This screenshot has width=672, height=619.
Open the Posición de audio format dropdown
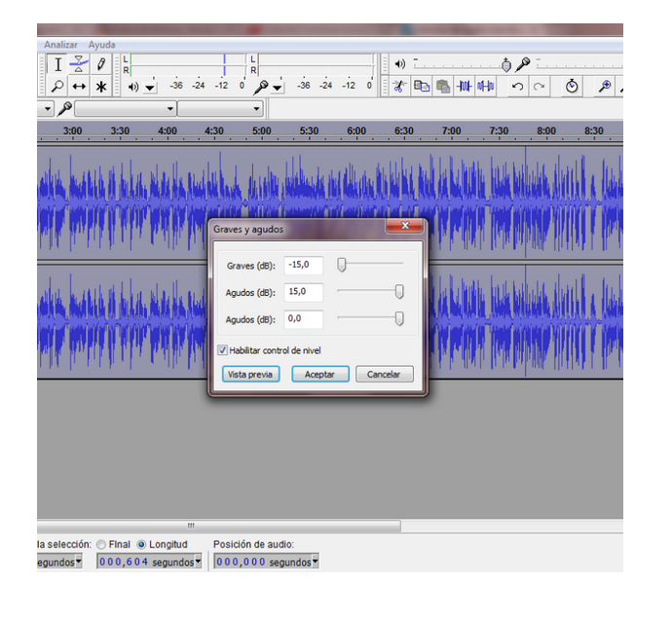[314, 562]
